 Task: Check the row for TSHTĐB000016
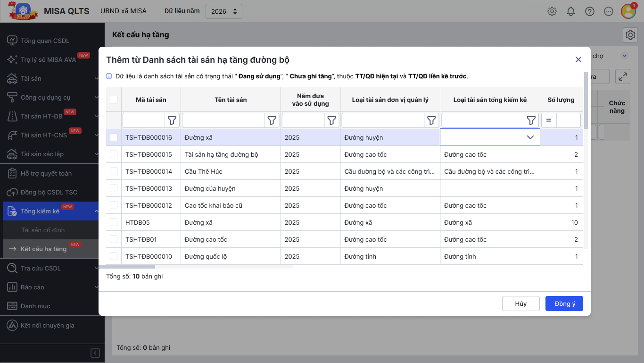[x=114, y=137]
